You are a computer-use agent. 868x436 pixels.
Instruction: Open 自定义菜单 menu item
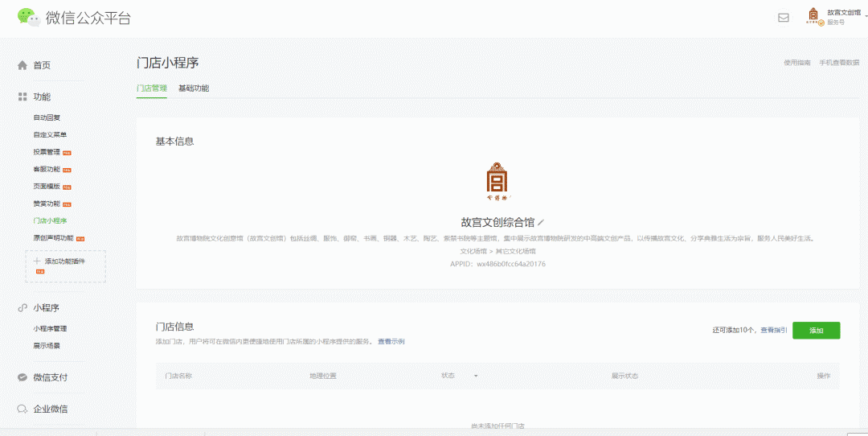50,134
